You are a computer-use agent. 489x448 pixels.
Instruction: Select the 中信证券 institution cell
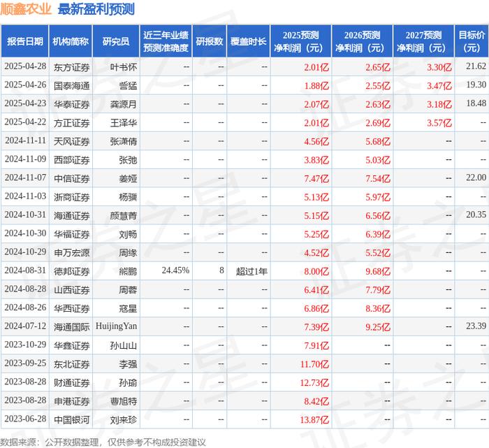72,178
